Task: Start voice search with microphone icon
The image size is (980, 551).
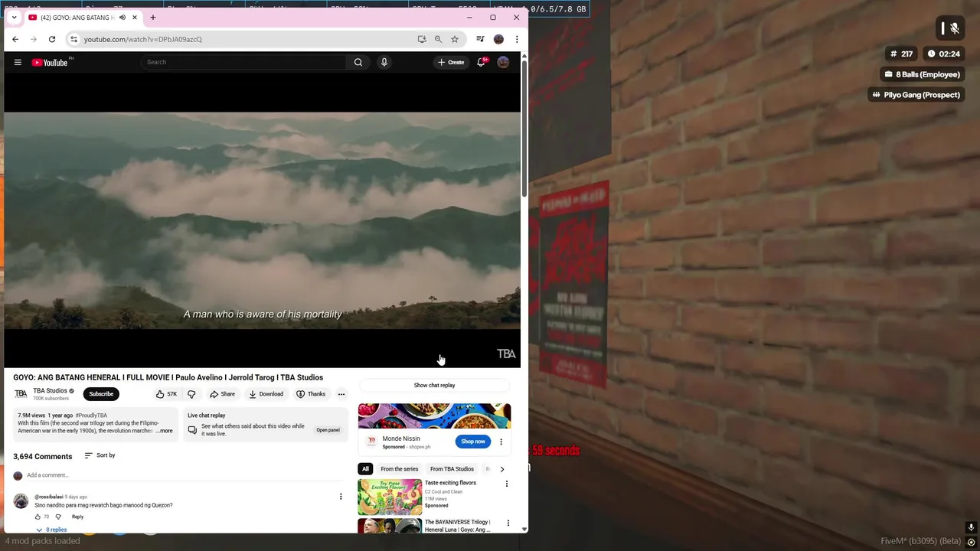Action: (384, 62)
